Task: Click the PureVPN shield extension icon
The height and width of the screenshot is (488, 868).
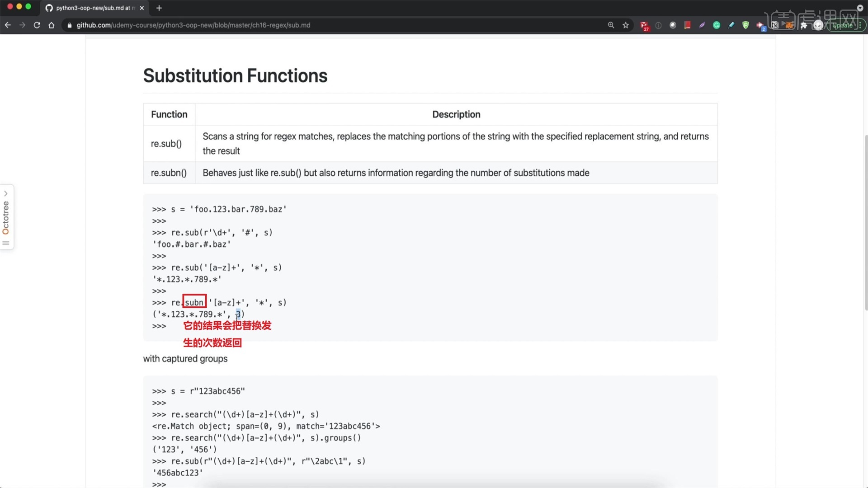Action: (746, 25)
